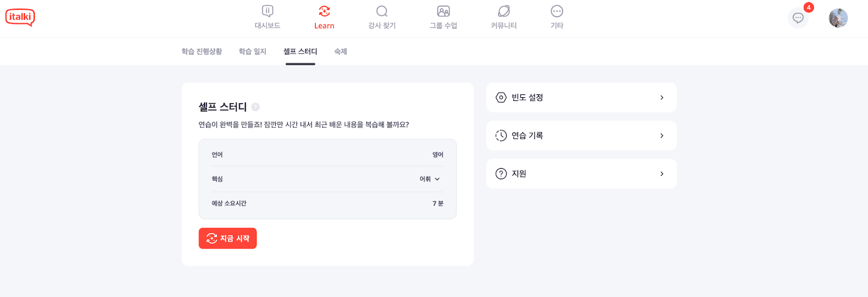The image size is (868, 297).
Task: Expand the 빈도 설정 row chevron
Action: click(662, 98)
